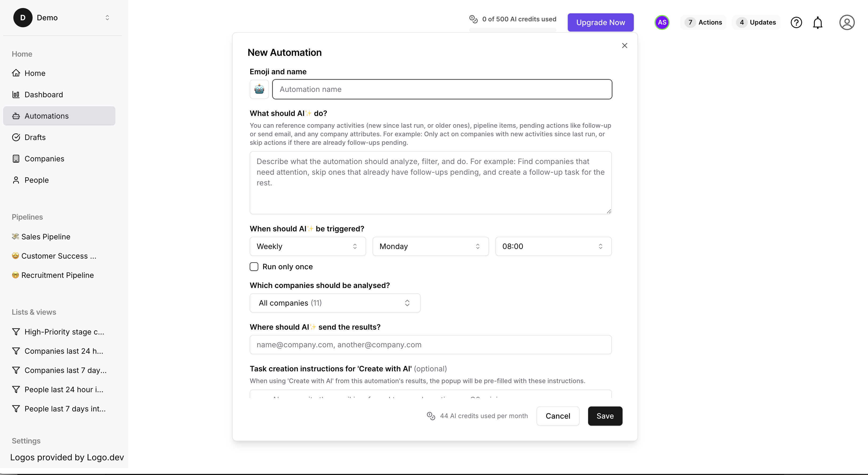Click the AI credits usage progress bar
The width and height of the screenshot is (868, 475).
tap(513, 30)
